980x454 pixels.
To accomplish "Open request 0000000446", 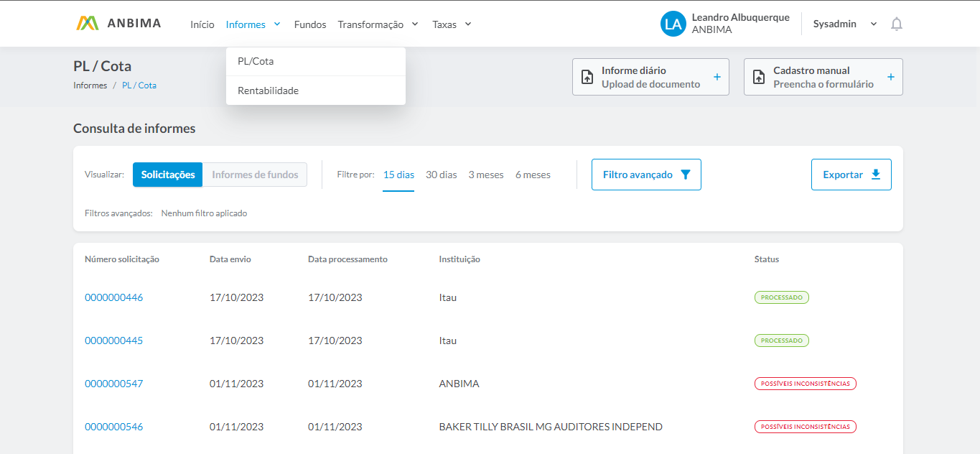I will [113, 297].
